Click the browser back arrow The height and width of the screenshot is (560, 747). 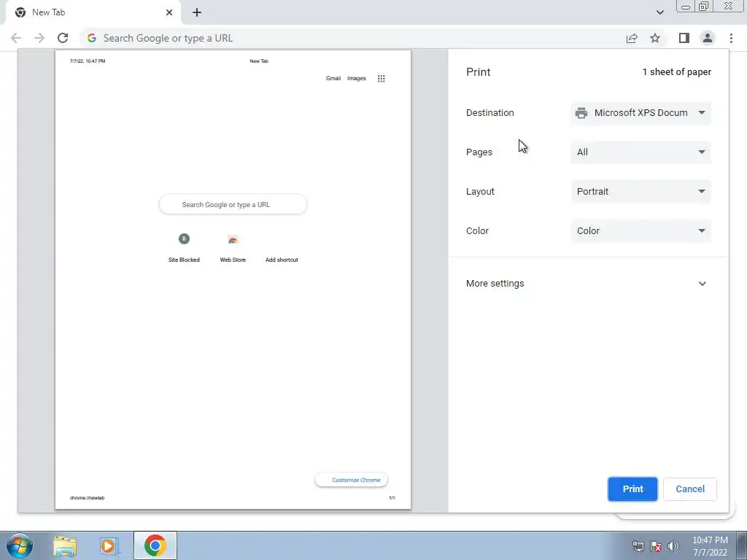point(16,38)
